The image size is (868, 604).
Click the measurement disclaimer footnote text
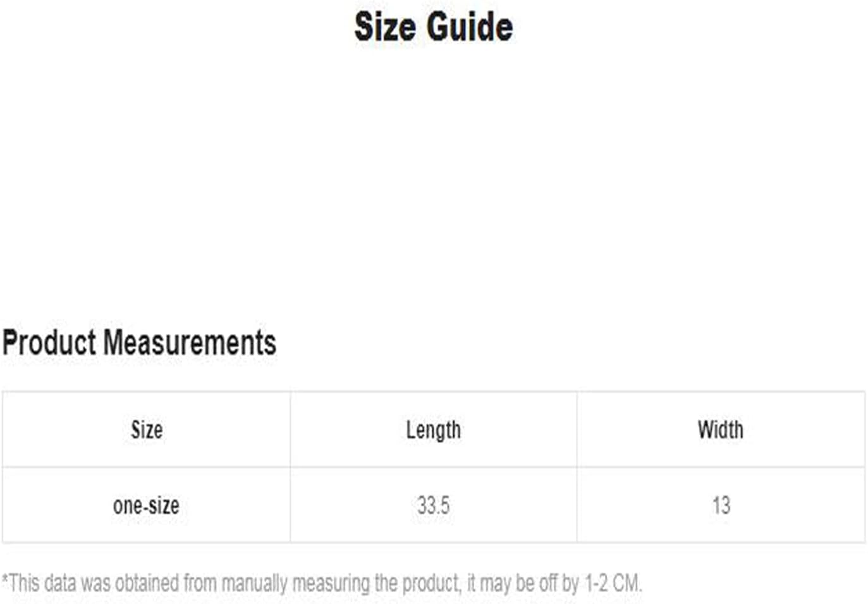pyautogui.click(x=322, y=582)
